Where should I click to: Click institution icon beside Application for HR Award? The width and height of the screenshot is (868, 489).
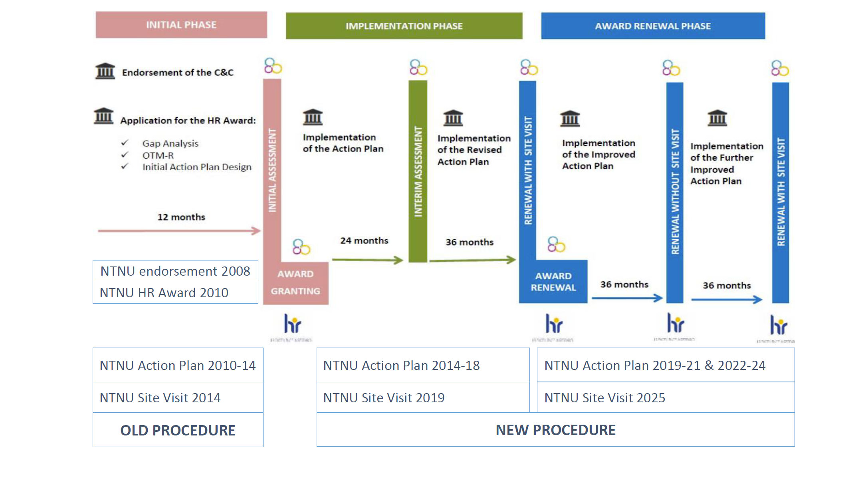click(x=104, y=116)
